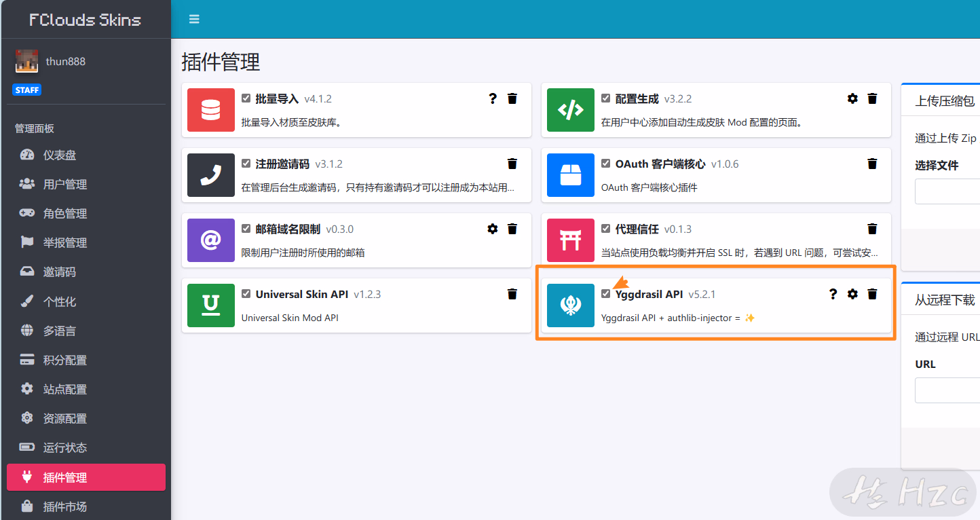This screenshot has height=520, width=980.
Task: Click the 配置生成 plugin title
Action: 637,98
